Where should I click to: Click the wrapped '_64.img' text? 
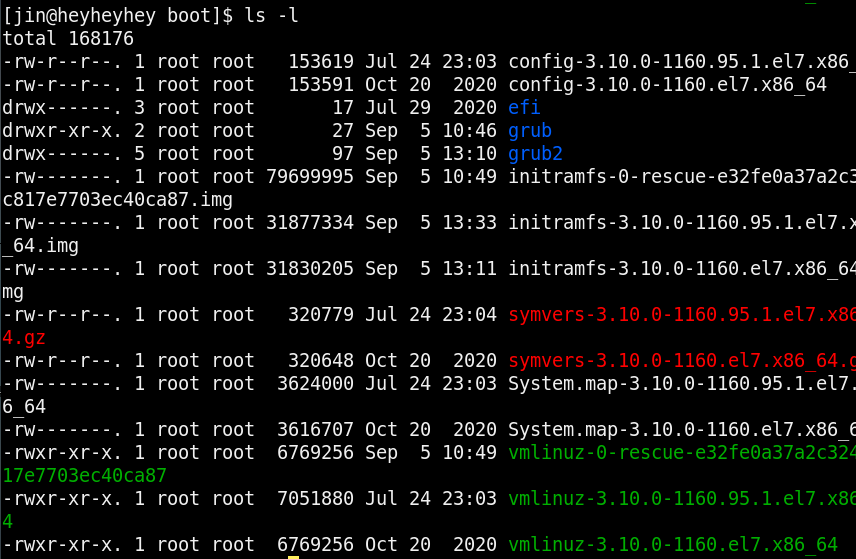click(x=40, y=246)
